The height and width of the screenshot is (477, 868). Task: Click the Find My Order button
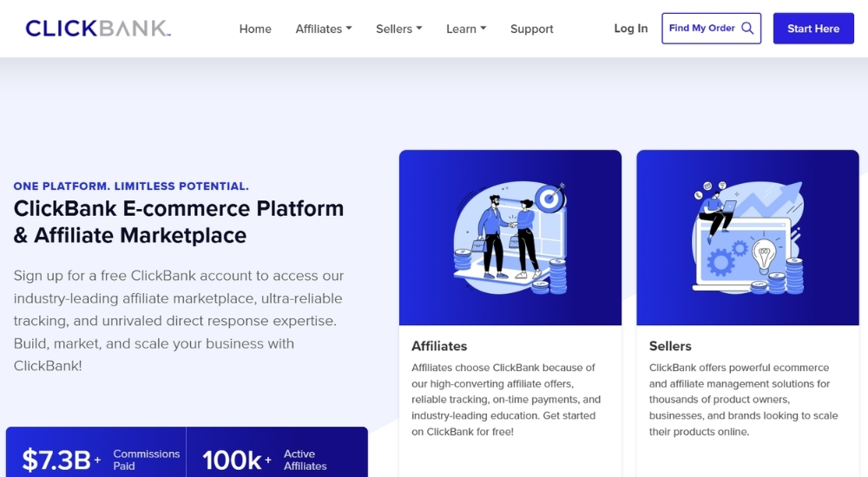point(711,29)
